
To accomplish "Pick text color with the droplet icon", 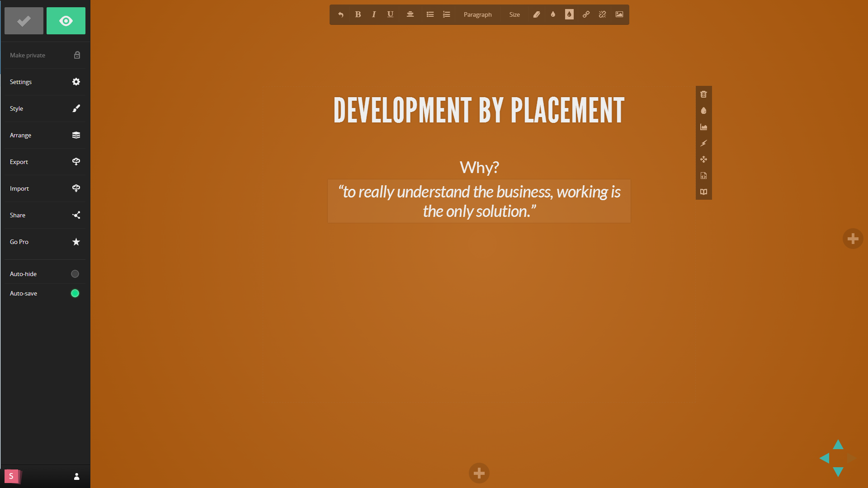I will pyautogui.click(x=553, y=14).
